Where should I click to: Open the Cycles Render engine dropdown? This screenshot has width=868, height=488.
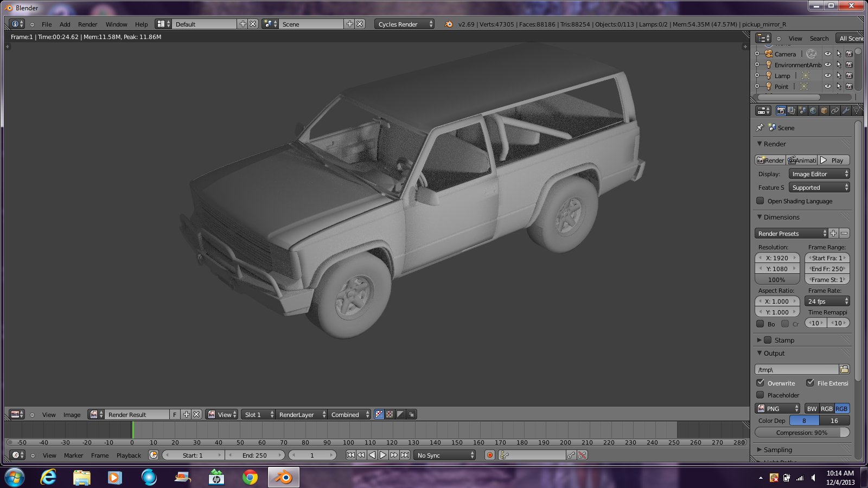coord(404,24)
